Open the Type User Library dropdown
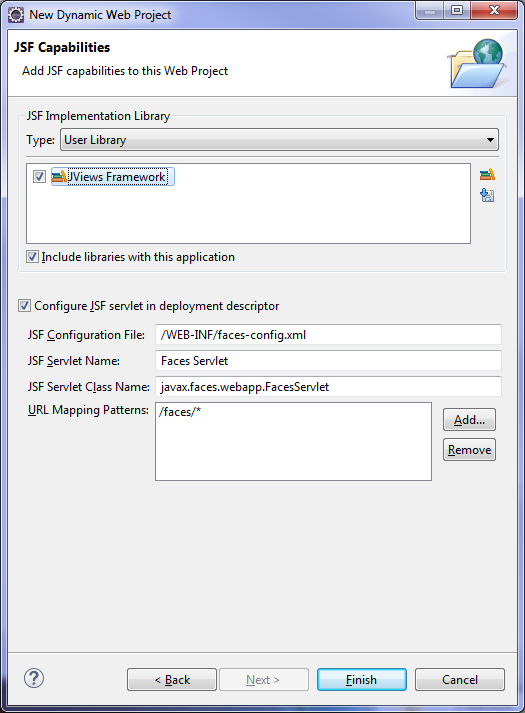 coord(279,140)
